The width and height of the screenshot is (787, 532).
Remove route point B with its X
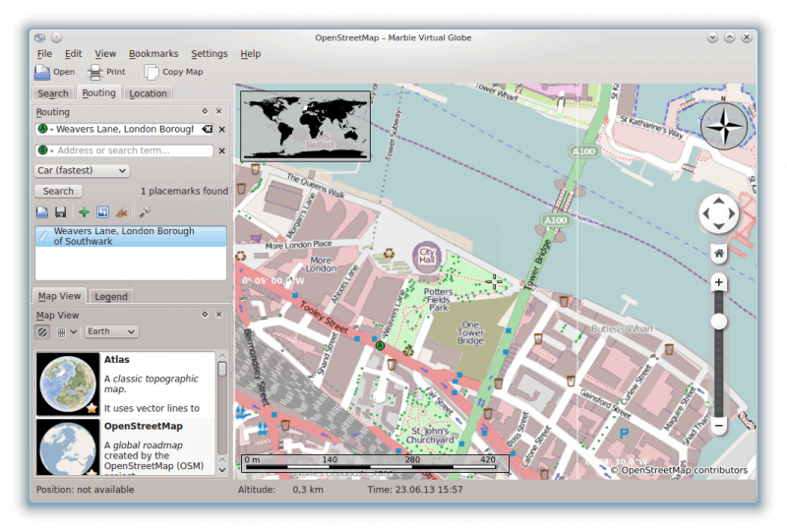pyautogui.click(x=222, y=150)
